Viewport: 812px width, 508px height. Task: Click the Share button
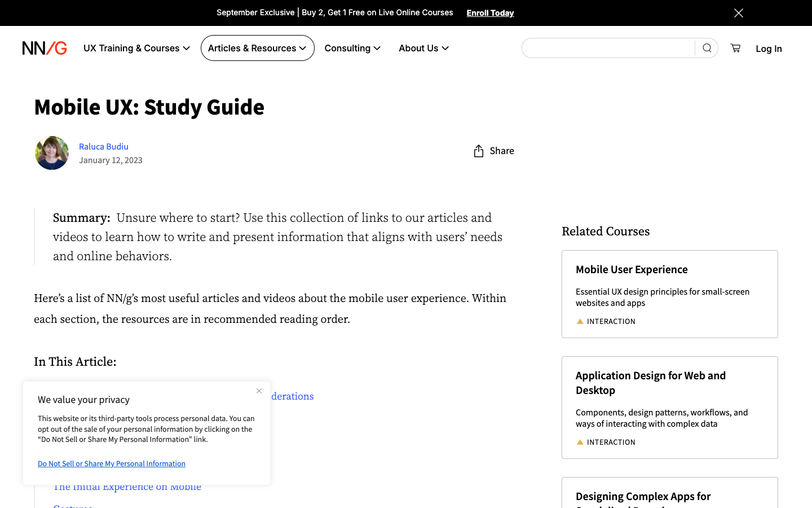point(494,151)
